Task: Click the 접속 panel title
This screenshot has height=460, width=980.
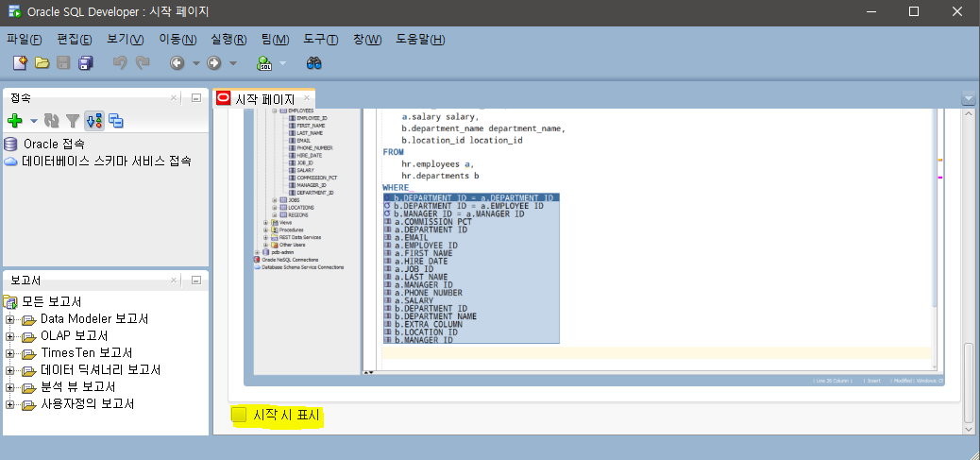Action: coord(21,98)
